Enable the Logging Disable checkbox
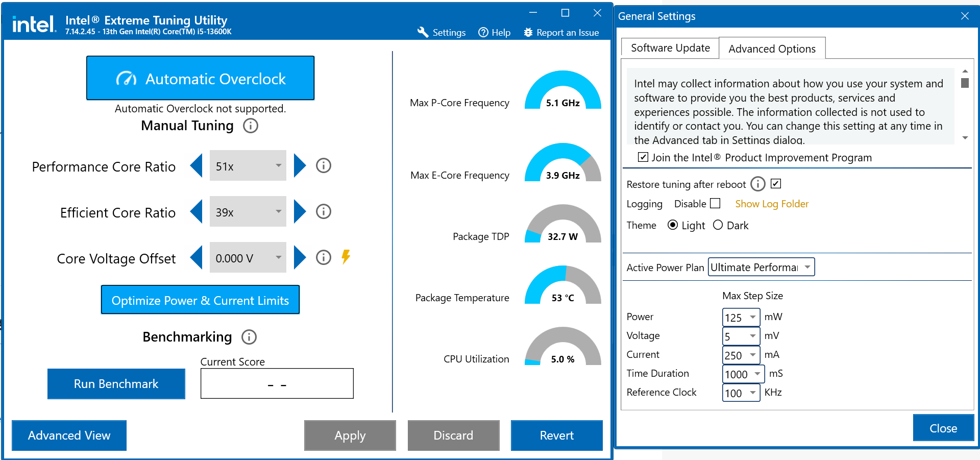This screenshot has height=460, width=980. 715,204
